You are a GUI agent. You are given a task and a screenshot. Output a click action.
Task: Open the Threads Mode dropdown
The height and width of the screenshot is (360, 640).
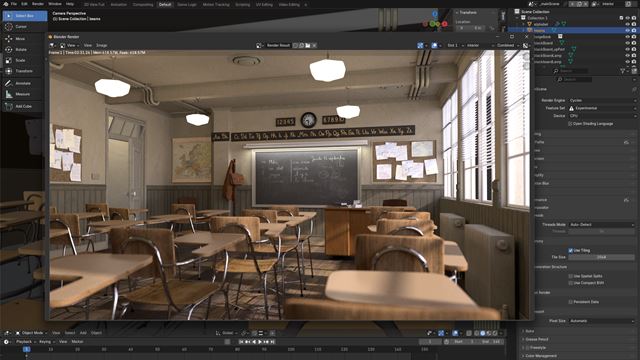602,224
